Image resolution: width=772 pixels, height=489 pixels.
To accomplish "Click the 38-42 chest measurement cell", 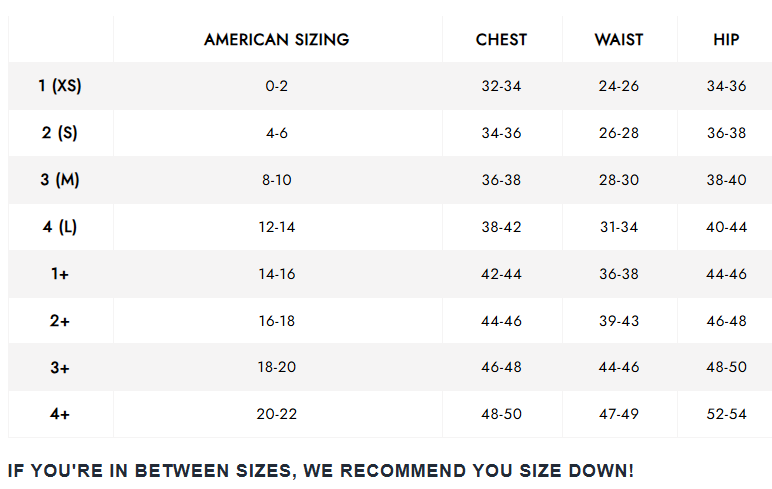I will (501, 227).
